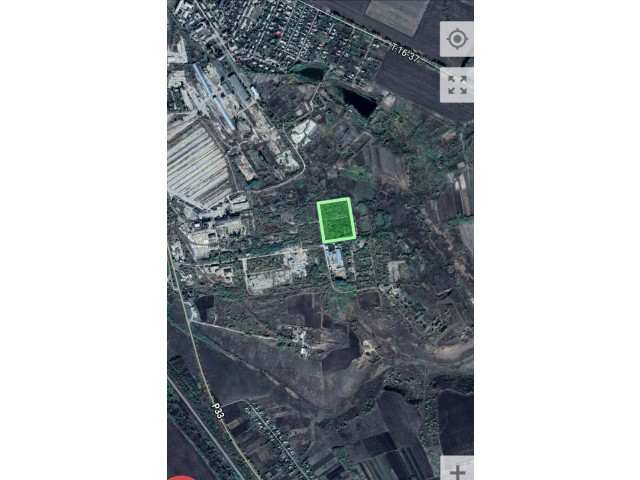The image size is (640, 480).
Task: Zoom in with the plus button
Action: 457,469
